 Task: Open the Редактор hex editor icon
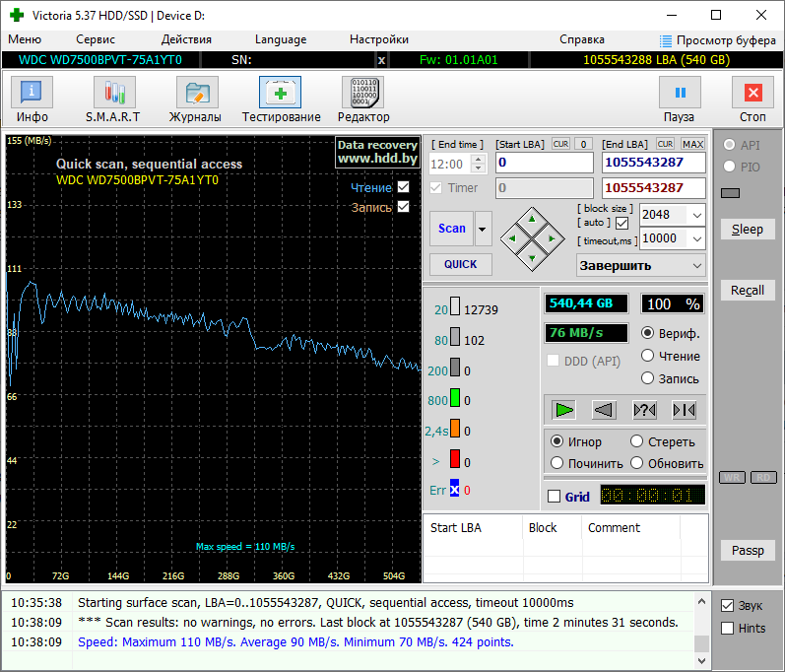pyautogui.click(x=362, y=94)
